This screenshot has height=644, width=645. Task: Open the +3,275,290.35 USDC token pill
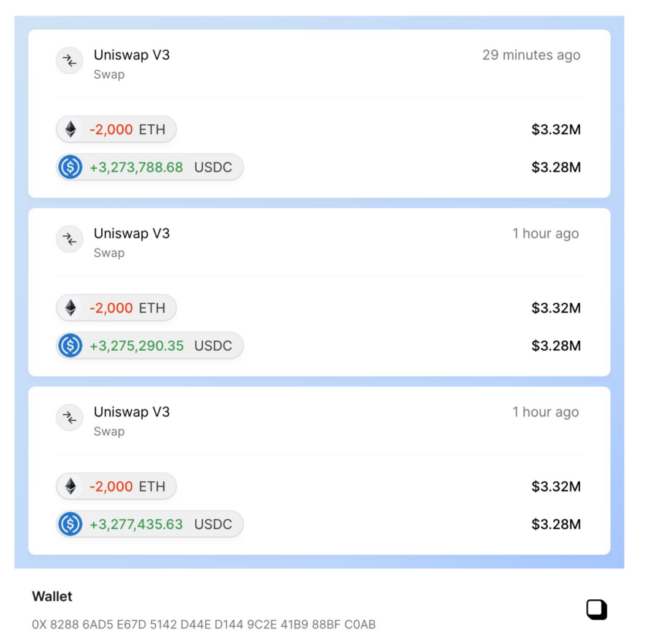pyautogui.click(x=150, y=346)
